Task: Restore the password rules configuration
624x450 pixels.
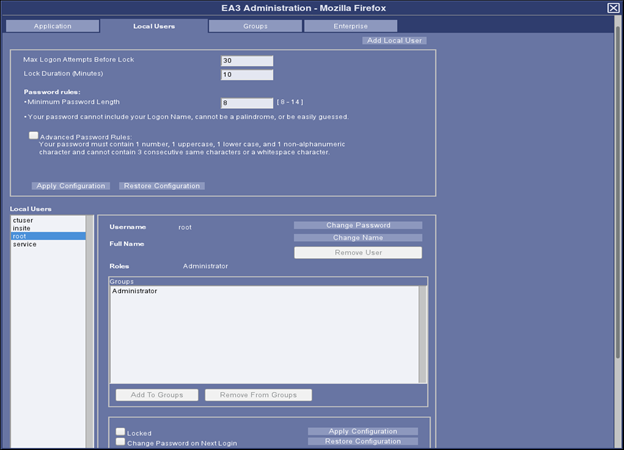Action: 161,186
